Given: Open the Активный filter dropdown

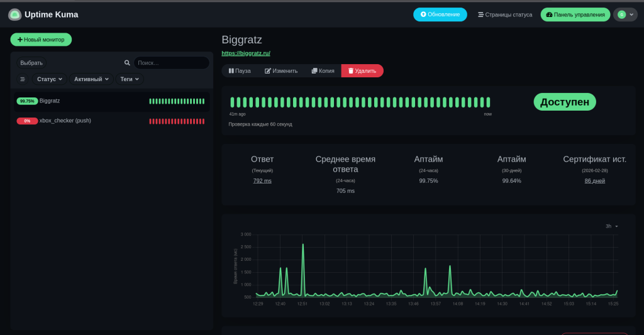Looking at the screenshot, I should (x=91, y=79).
